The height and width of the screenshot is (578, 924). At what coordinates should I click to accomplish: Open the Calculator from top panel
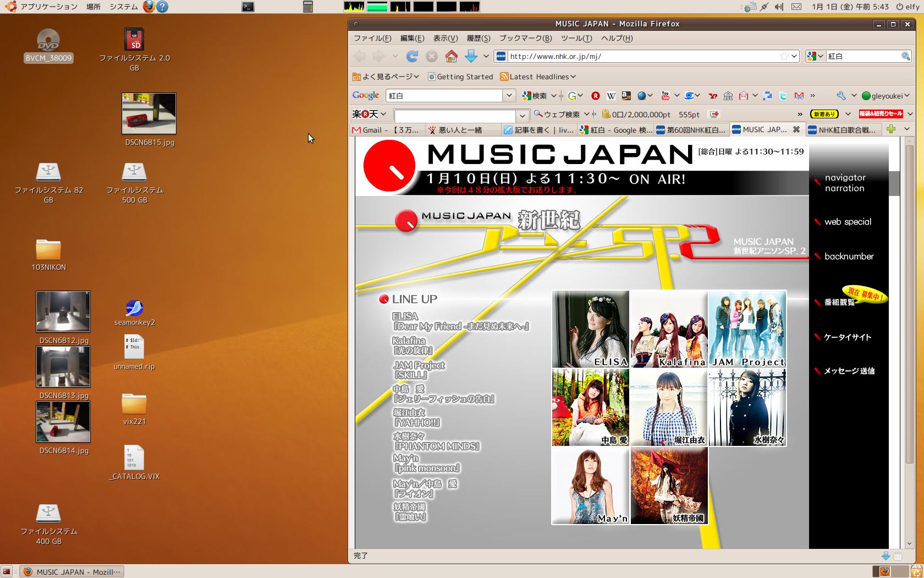(308, 7)
